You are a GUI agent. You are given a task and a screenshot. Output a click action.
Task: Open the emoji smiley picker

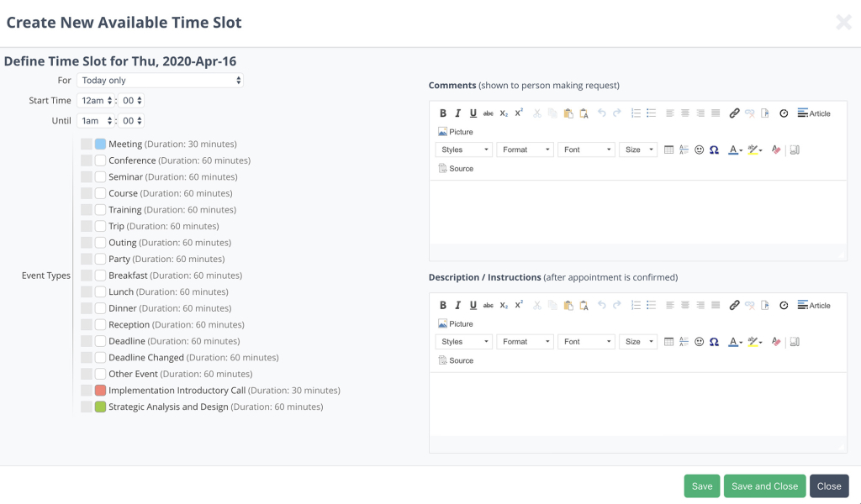tap(699, 149)
